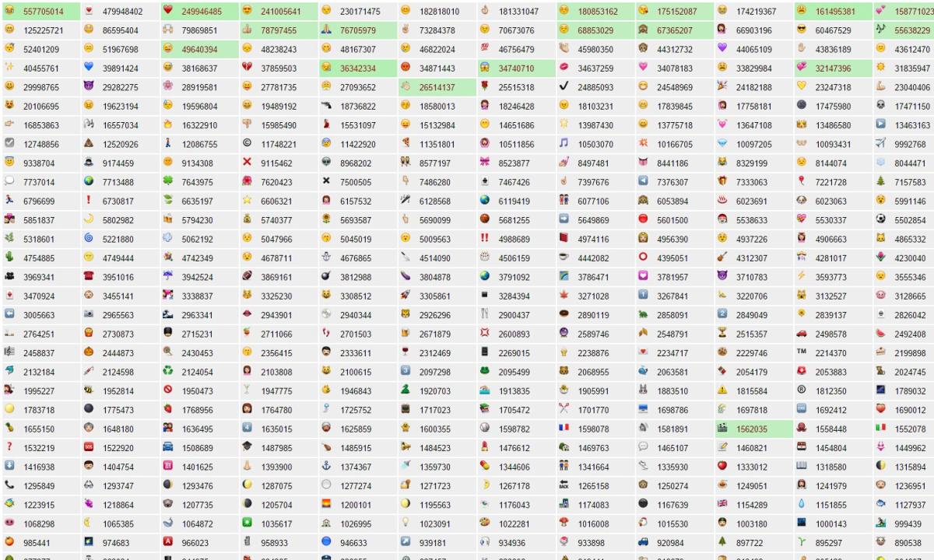This screenshot has width=934, height=560.
Task: Click the count 125225721
Action: point(44,30)
